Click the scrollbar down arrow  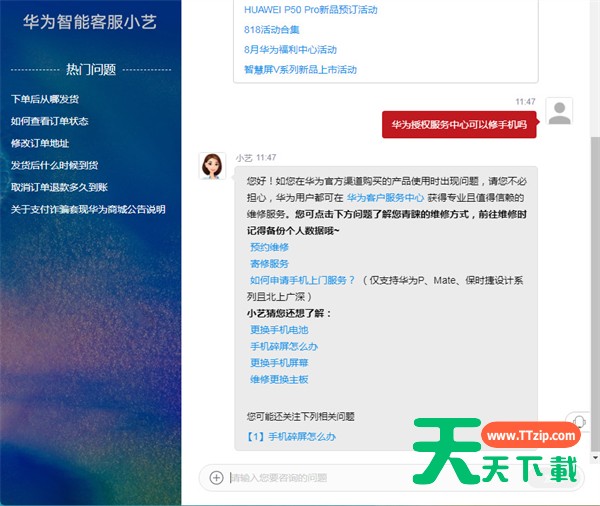[595, 457]
